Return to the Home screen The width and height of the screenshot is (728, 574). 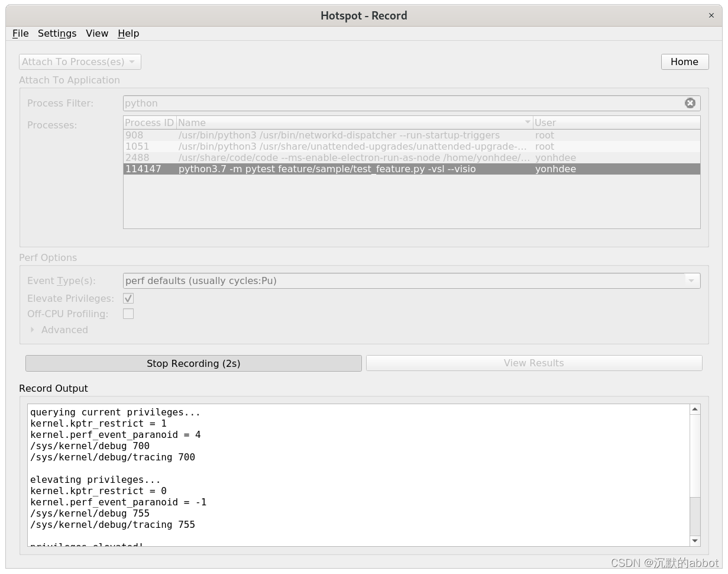684,62
